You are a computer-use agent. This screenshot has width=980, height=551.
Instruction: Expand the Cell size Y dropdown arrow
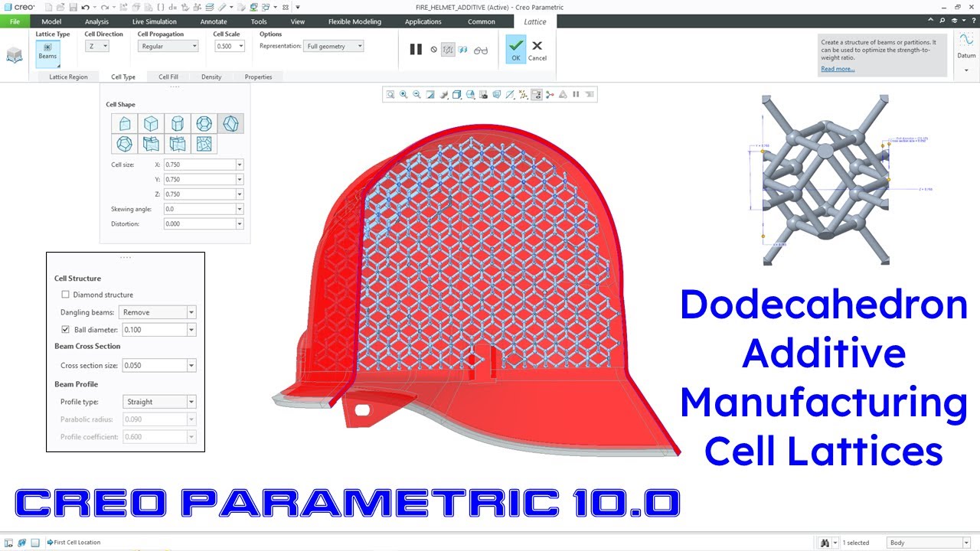(240, 179)
